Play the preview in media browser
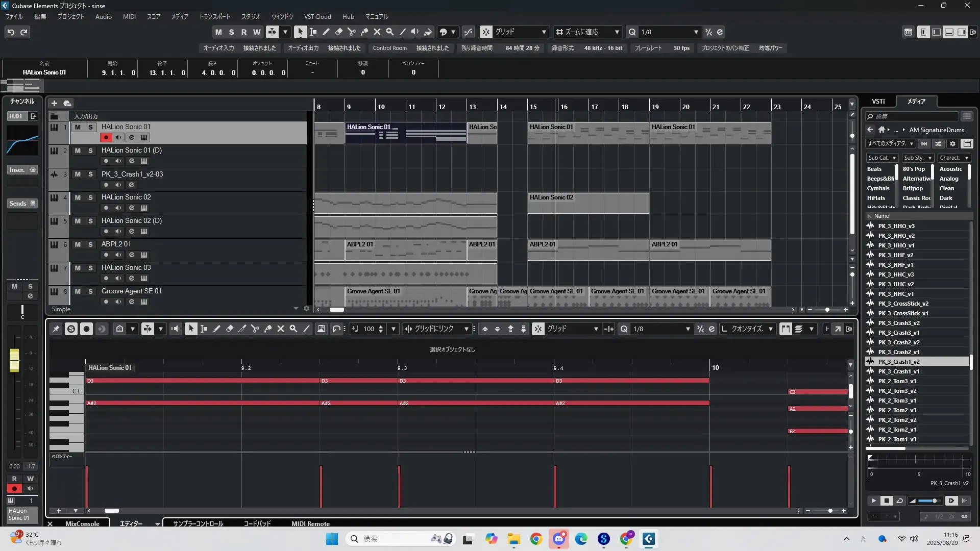This screenshot has width=980, height=551. pyautogui.click(x=873, y=500)
